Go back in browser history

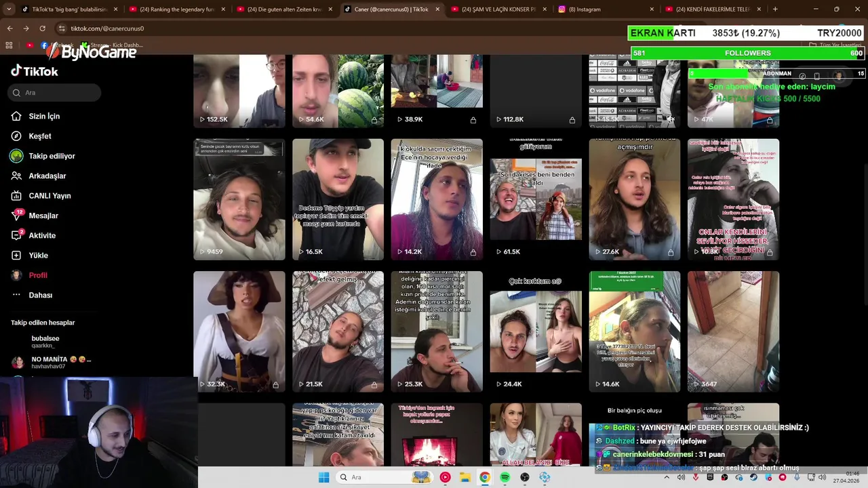(x=9, y=28)
